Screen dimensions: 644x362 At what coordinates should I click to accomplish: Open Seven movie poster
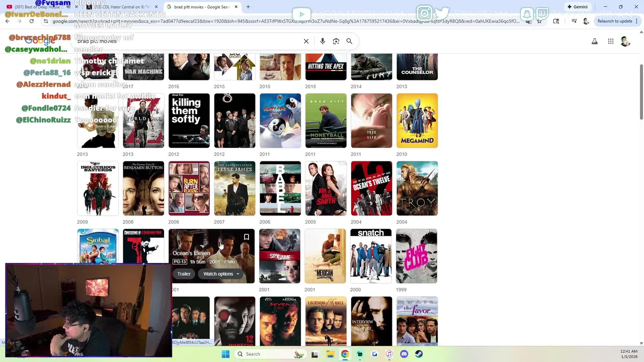[x=280, y=321]
